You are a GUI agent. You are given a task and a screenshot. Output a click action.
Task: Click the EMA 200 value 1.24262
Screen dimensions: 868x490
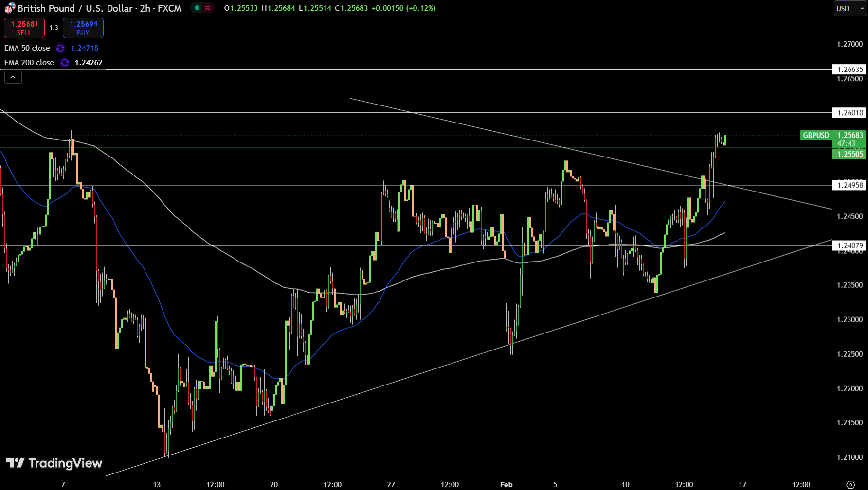[89, 63]
